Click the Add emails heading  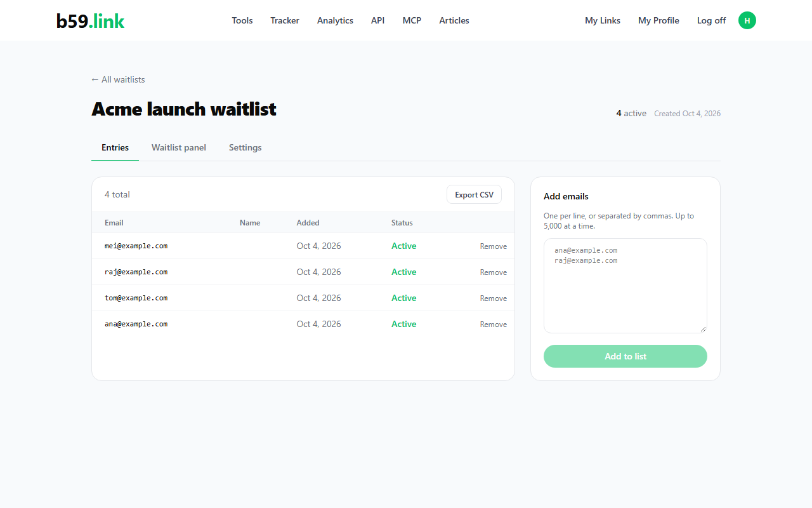566,196
